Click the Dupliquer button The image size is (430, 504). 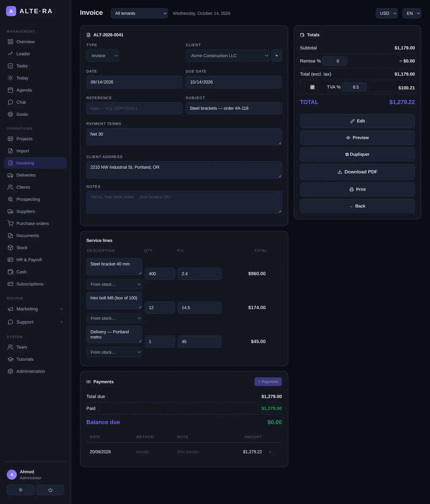[x=357, y=154]
